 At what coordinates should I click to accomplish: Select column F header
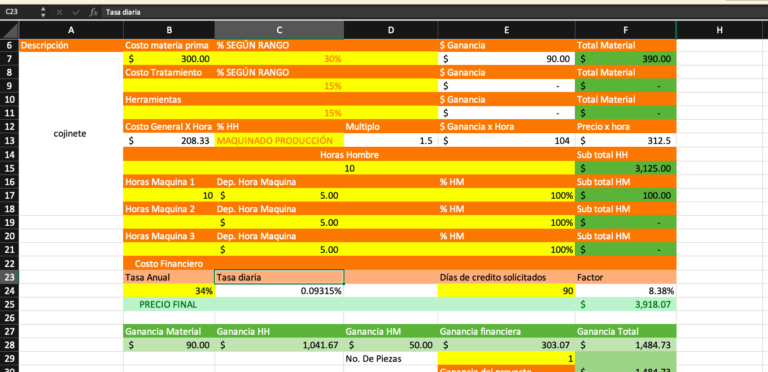point(625,30)
